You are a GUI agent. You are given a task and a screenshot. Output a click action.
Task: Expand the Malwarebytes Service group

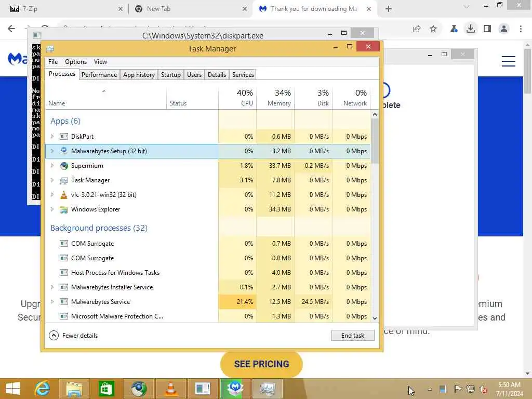coord(52,302)
